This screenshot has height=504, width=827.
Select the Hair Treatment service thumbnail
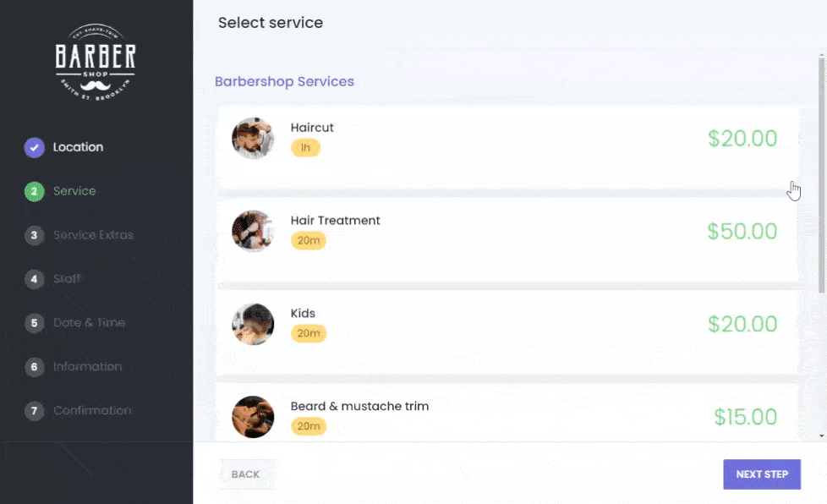point(253,231)
